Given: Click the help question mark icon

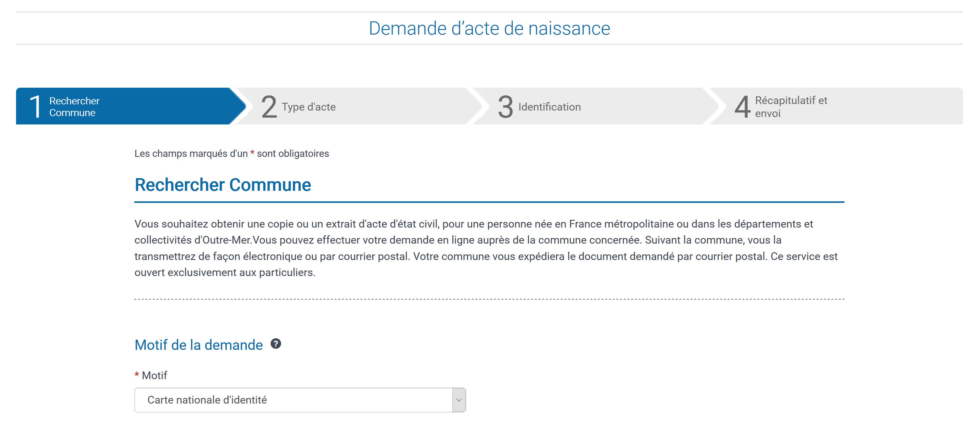Looking at the screenshot, I should point(275,344).
